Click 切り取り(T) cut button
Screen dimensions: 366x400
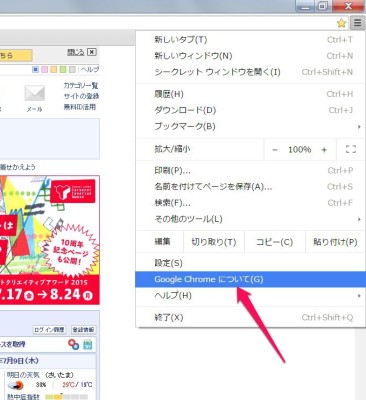click(x=214, y=242)
